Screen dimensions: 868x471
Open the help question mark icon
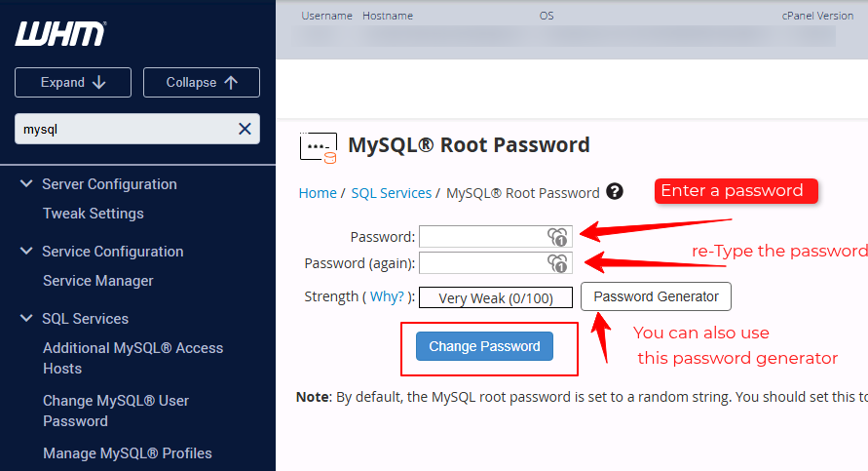coord(615,192)
